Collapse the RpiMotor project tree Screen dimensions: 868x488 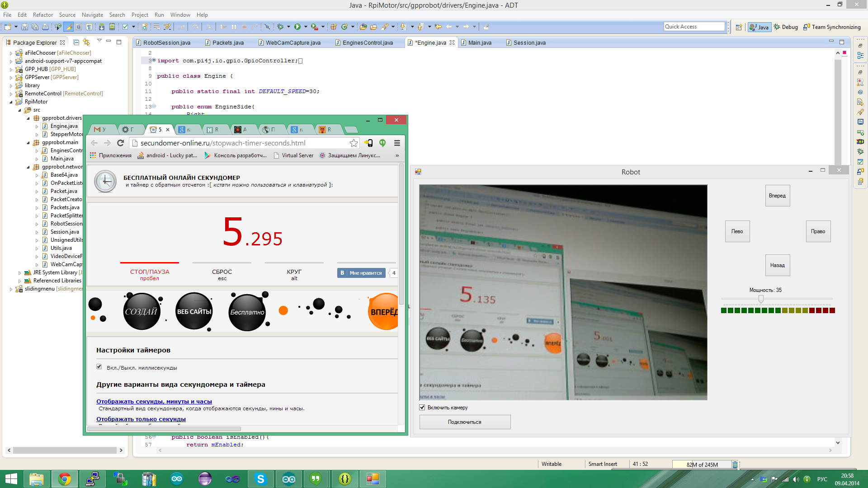point(11,102)
